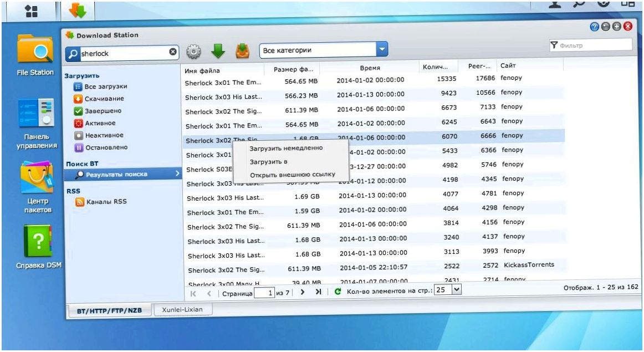
Task: Click the page number input field
Action: (x=264, y=293)
